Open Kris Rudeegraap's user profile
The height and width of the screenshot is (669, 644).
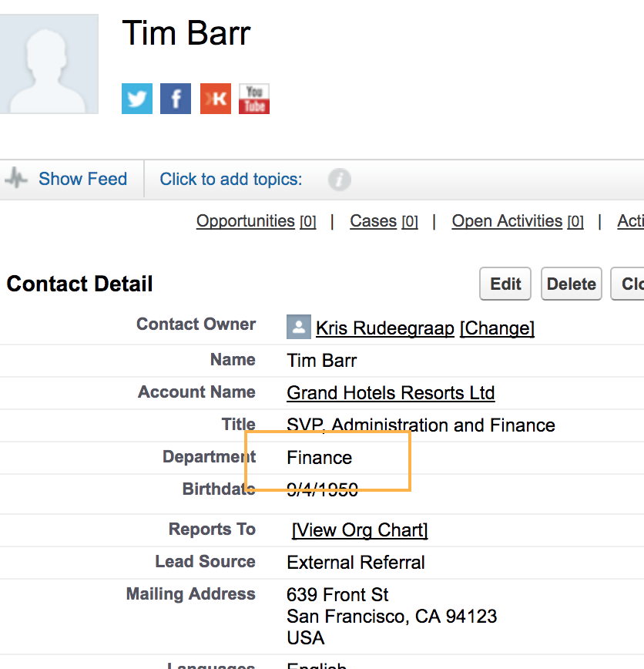pyautogui.click(x=385, y=328)
